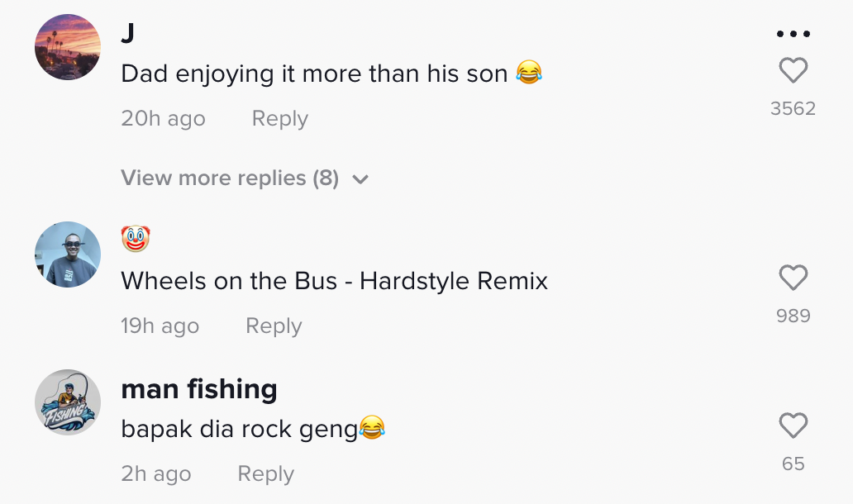Open profile via man fishing username

point(199,388)
